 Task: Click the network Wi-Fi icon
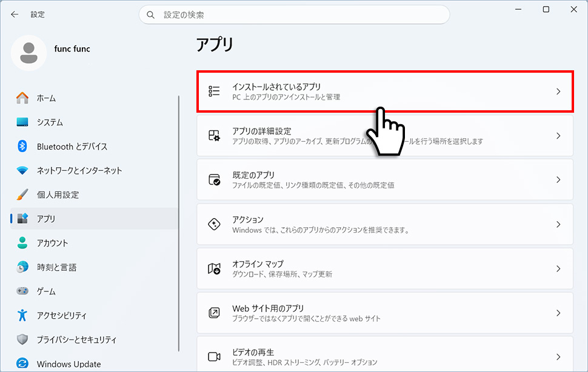22,170
